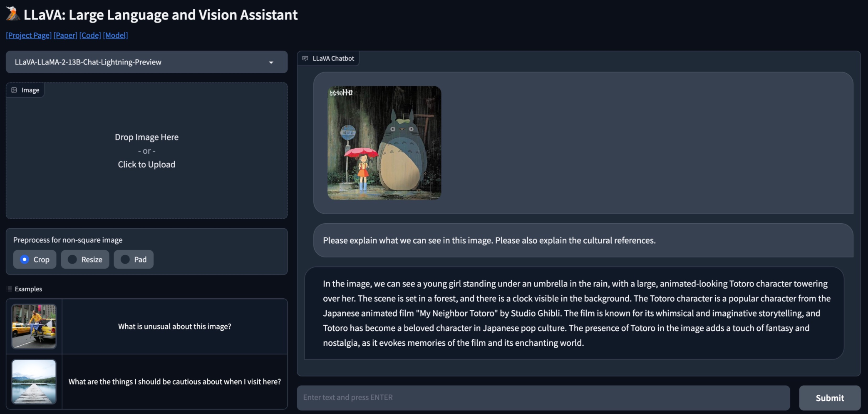Select the Pad preprocess option
868x414 pixels.
[134, 259]
